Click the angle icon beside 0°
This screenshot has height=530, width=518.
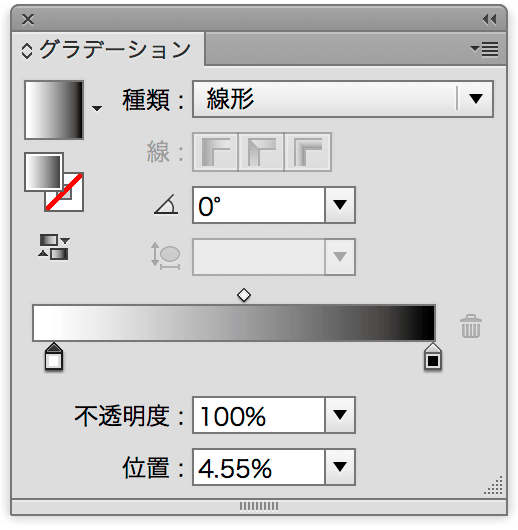tap(166, 204)
